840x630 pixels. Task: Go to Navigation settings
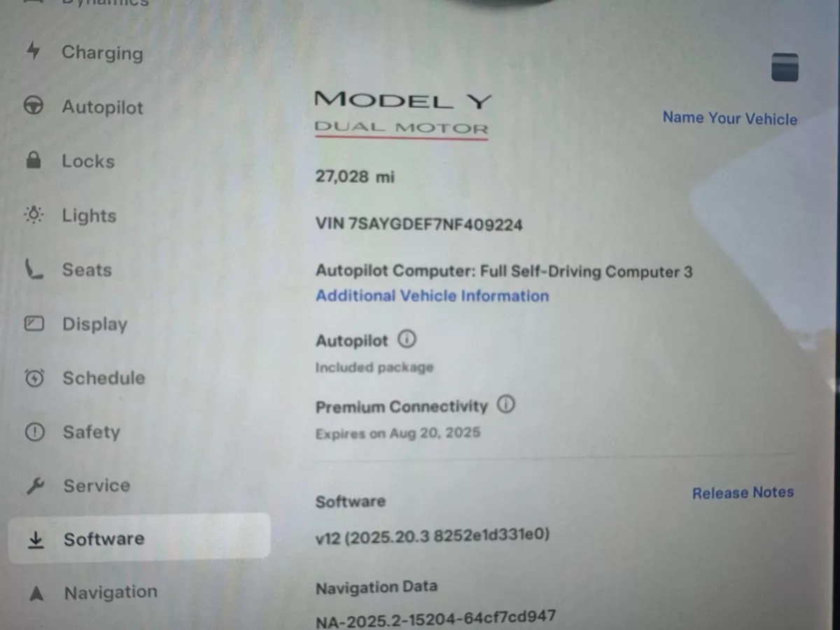(91, 593)
